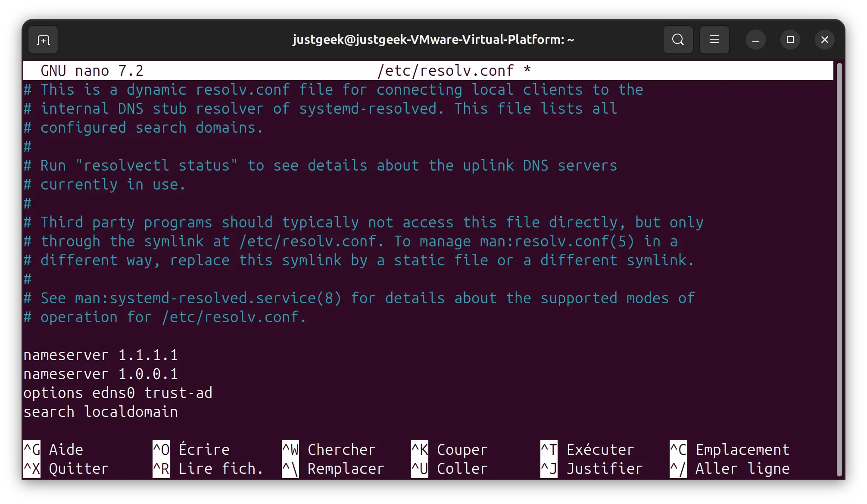Click the comment 'Run "resolvectl status"' line

click(320, 165)
